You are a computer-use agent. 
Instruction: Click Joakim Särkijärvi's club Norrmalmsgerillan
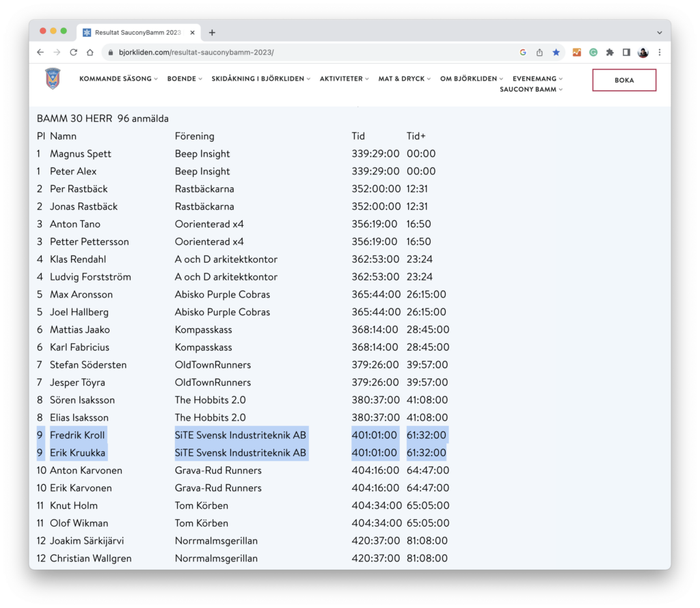tap(216, 541)
